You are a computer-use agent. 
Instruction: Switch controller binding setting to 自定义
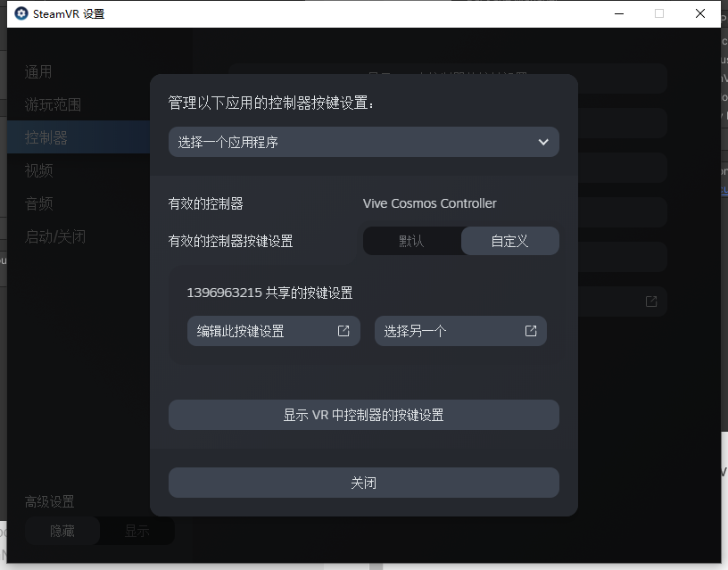pyautogui.click(x=509, y=241)
